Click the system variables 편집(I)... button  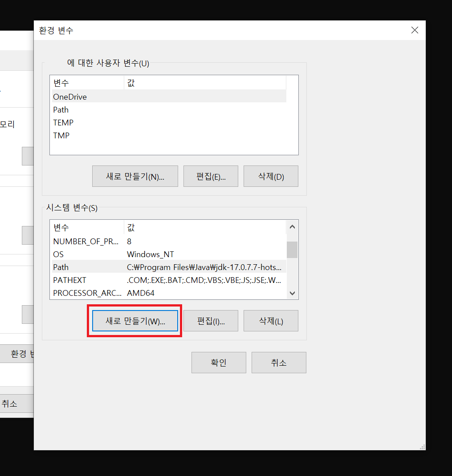tap(211, 321)
